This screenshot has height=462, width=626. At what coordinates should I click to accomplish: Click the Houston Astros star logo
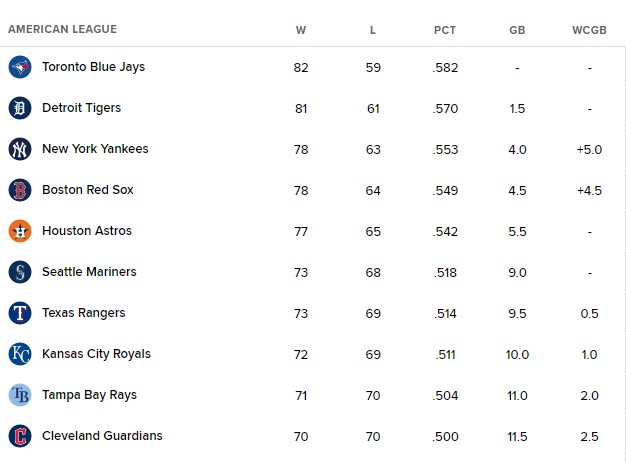coord(20,231)
